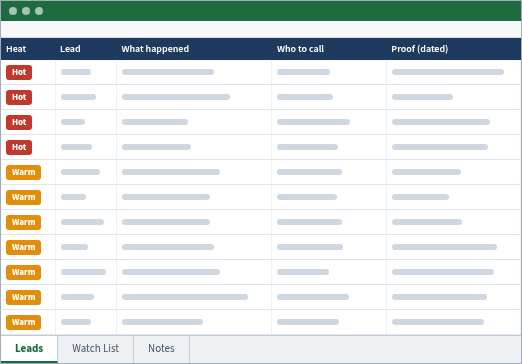Click the What happened column header
Screen dimensions: 522x364
pyautogui.click(x=194, y=49)
